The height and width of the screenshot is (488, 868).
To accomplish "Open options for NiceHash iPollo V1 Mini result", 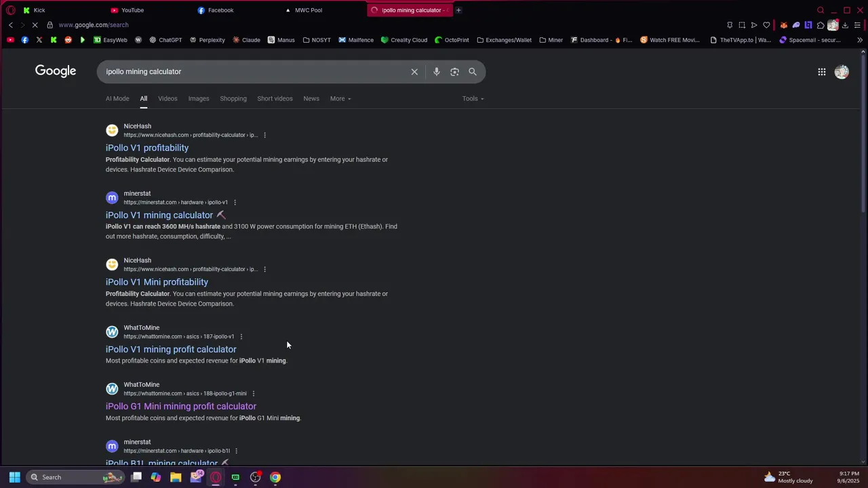I will (x=264, y=270).
